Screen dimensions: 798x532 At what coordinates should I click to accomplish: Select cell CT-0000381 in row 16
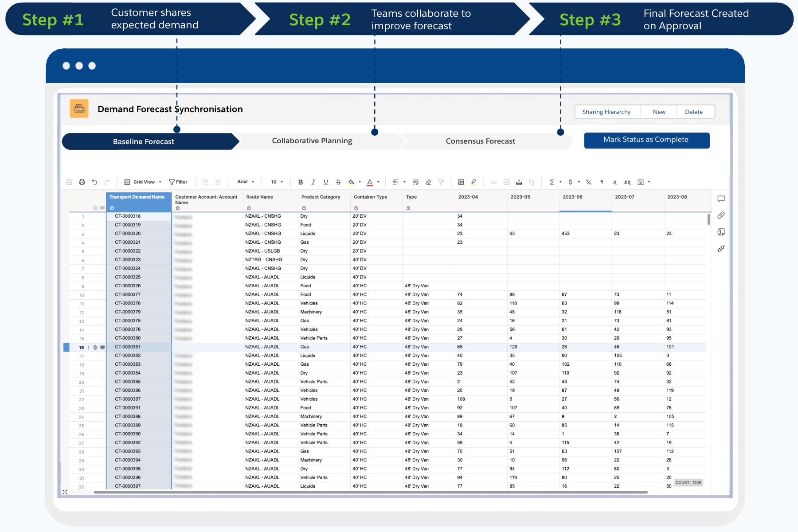128,347
